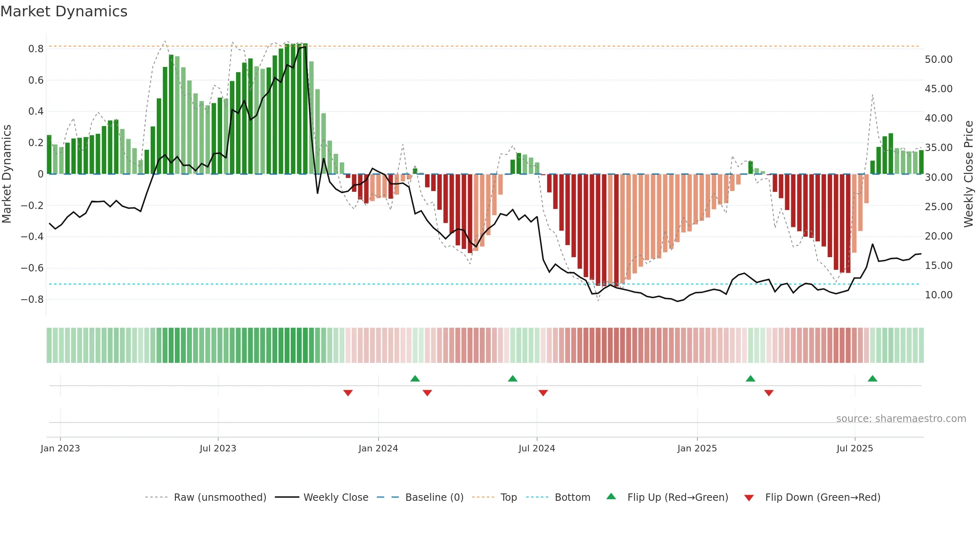The image size is (980, 551).
Task: Click the red flip-down marker in February 2024
Action: [427, 393]
